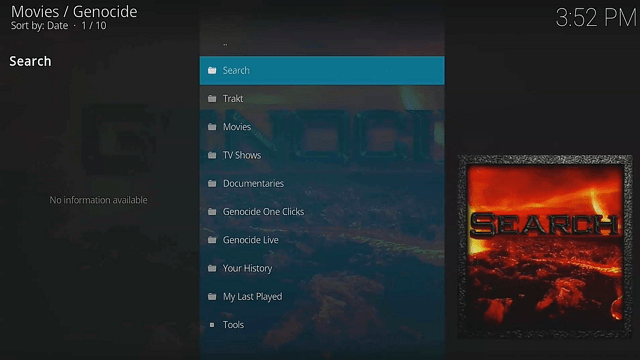640x360 pixels.
Task: Click the folder icon beside Your History
Action: pyautogui.click(x=212, y=268)
